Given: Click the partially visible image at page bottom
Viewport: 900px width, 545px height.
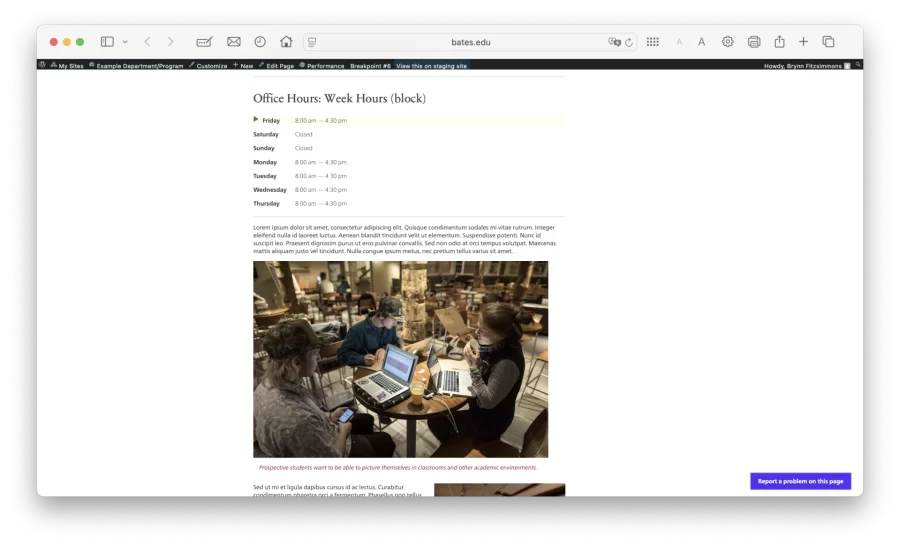Looking at the screenshot, I should pos(499,490).
